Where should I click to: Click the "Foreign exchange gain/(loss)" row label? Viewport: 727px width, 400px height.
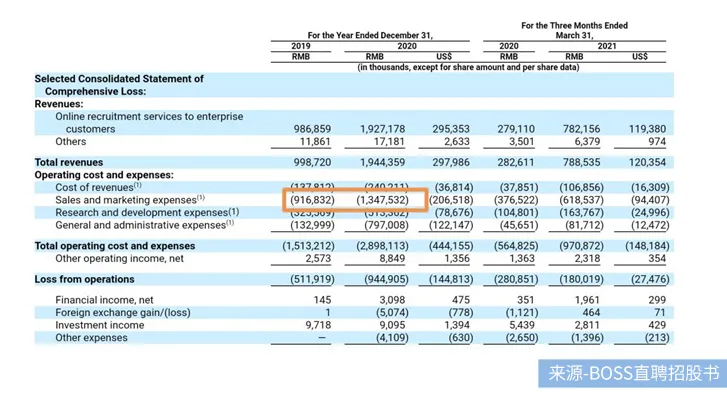point(123,312)
